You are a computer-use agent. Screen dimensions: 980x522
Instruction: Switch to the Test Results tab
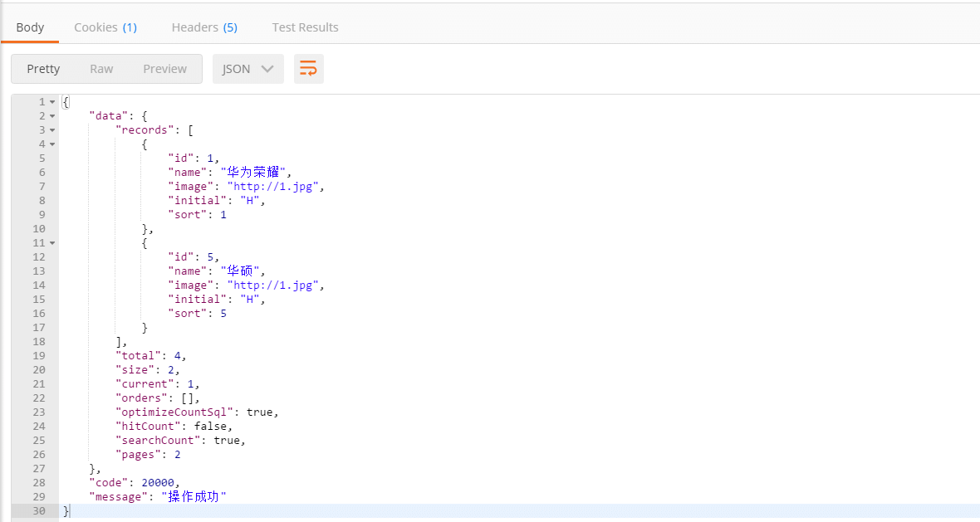(305, 27)
